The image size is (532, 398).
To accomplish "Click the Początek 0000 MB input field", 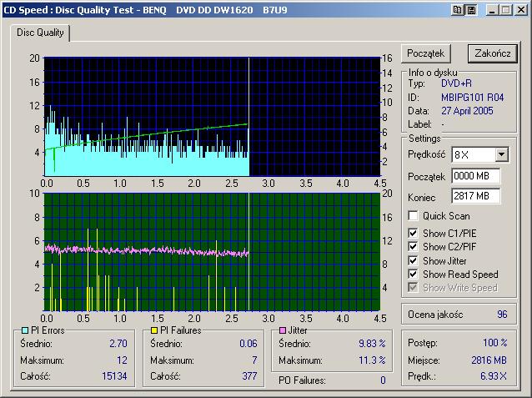I will click(475, 176).
